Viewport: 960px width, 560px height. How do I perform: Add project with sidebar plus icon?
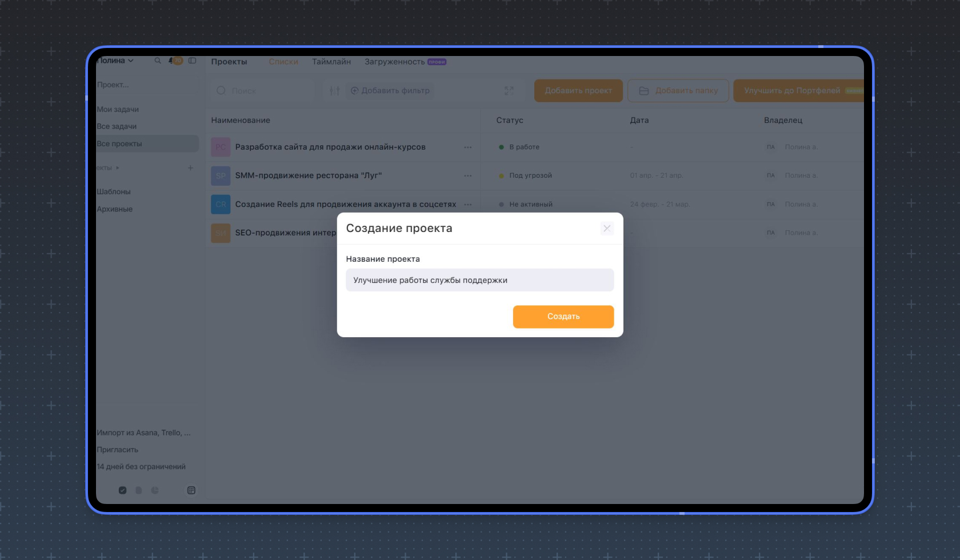(x=190, y=168)
